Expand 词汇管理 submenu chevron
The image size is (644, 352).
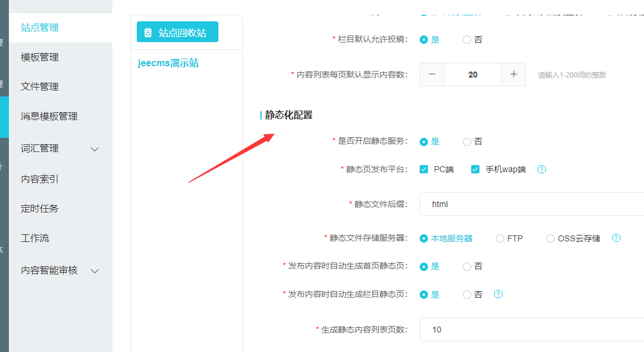[x=95, y=149]
